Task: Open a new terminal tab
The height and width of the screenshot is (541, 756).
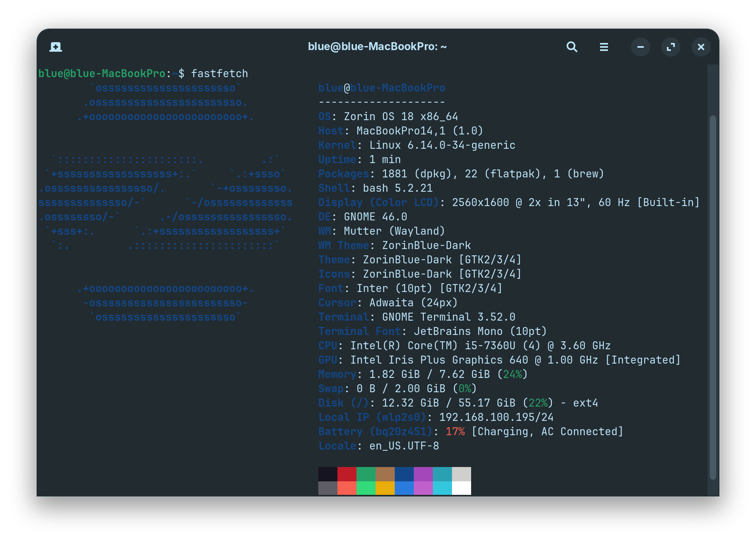Action: point(56,47)
